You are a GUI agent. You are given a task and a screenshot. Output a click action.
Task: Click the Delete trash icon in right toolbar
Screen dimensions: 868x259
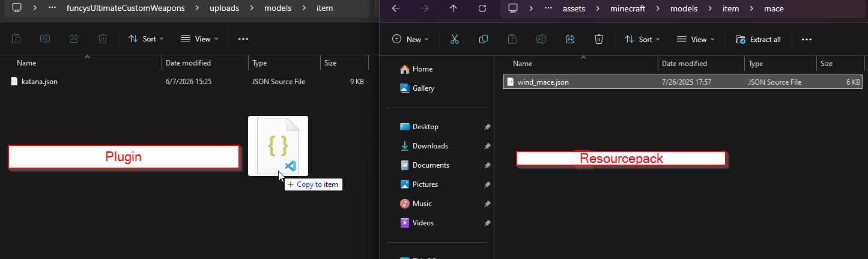(x=598, y=39)
